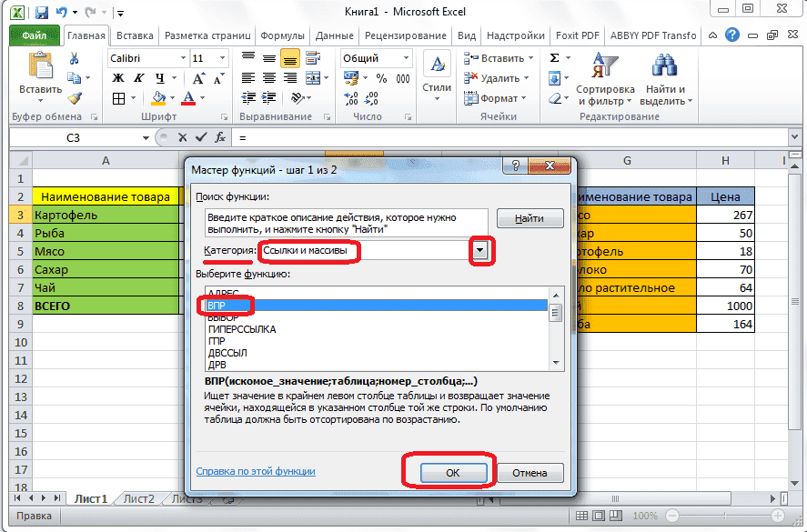Click the percent style % icon
This screenshot has height=532, width=807.
click(381, 79)
